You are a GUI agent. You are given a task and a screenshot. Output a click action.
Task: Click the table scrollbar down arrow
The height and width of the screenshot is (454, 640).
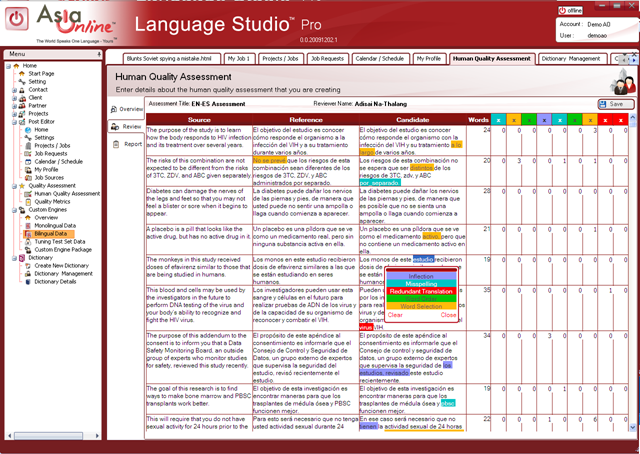click(x=633, y=427)
